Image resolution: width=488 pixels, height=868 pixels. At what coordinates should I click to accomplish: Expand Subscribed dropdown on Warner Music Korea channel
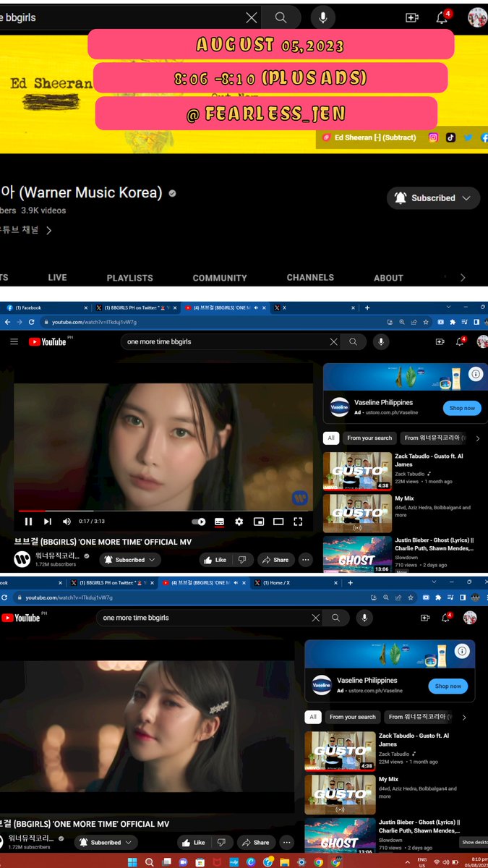pos(432,198)
